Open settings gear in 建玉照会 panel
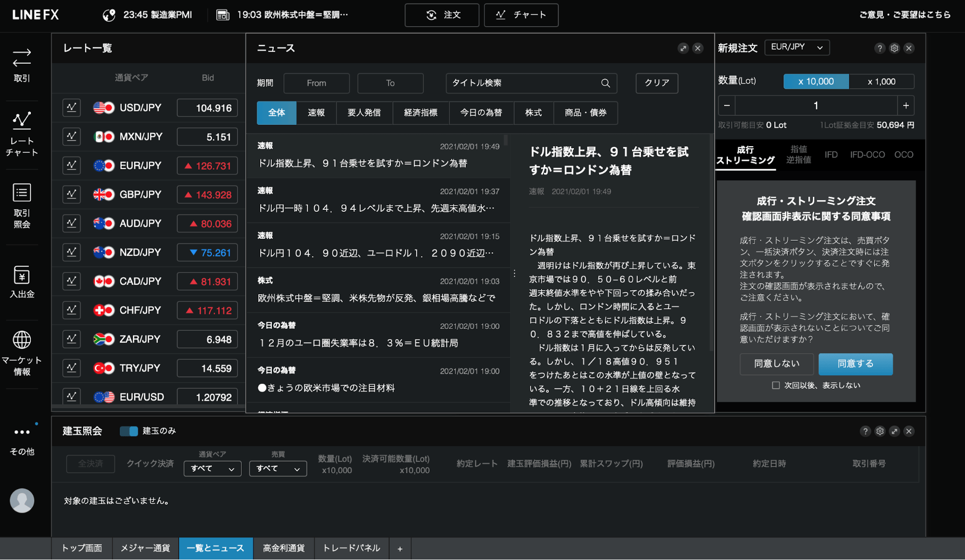This screenshot has height=560, width=965. (x=880, y=431)
